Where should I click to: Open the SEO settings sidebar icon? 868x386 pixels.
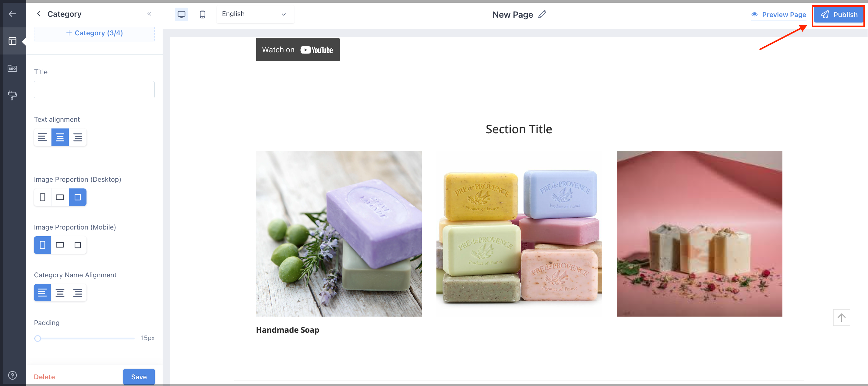12,68
